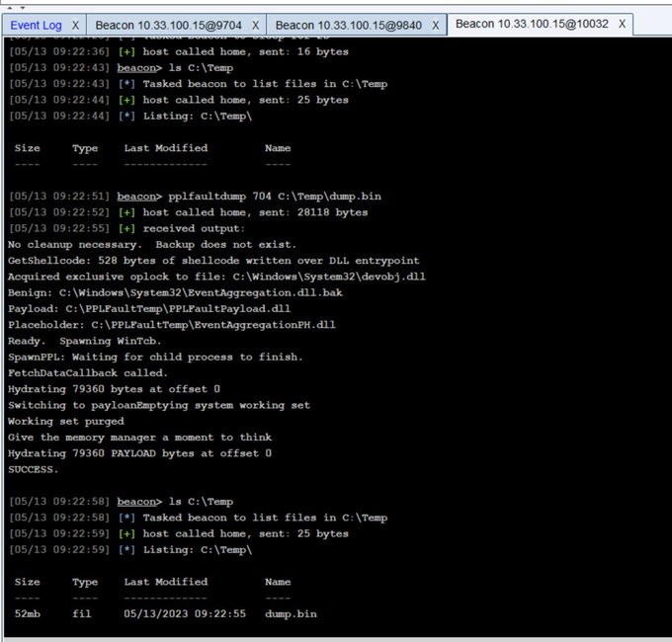672x642 pixels.
Task: Click the 05/13/2023 09:22:55 modified date
Action: pos(185,613)
